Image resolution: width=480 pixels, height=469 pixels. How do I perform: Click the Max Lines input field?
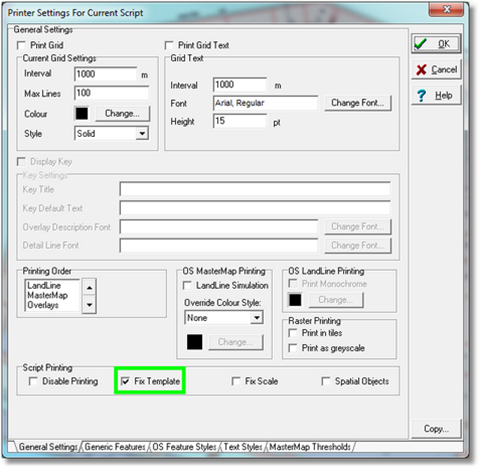tap(111, 93)
